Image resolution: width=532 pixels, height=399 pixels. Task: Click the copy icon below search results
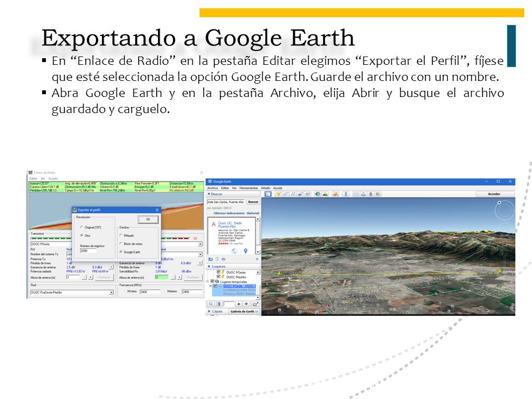coord(217,259)
